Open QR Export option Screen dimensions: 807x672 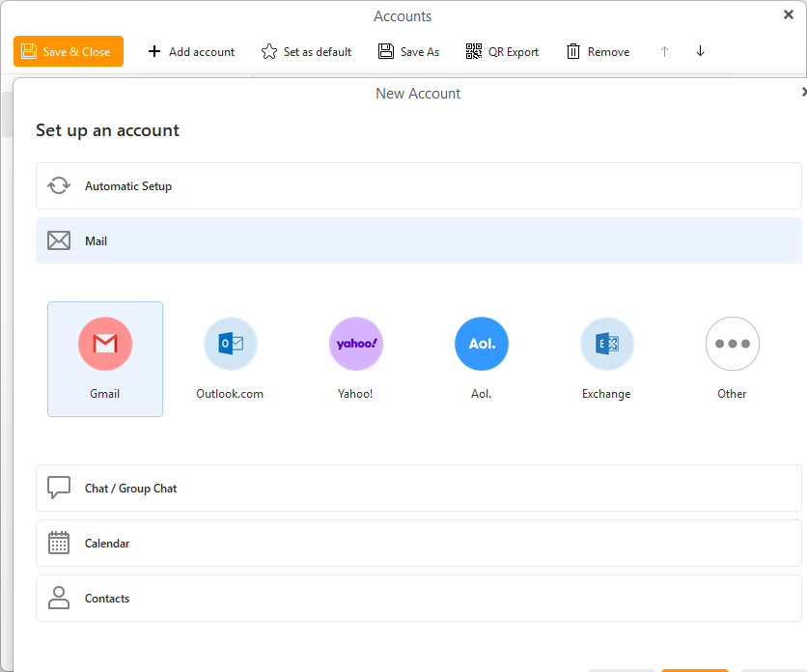tap(502, 51)
